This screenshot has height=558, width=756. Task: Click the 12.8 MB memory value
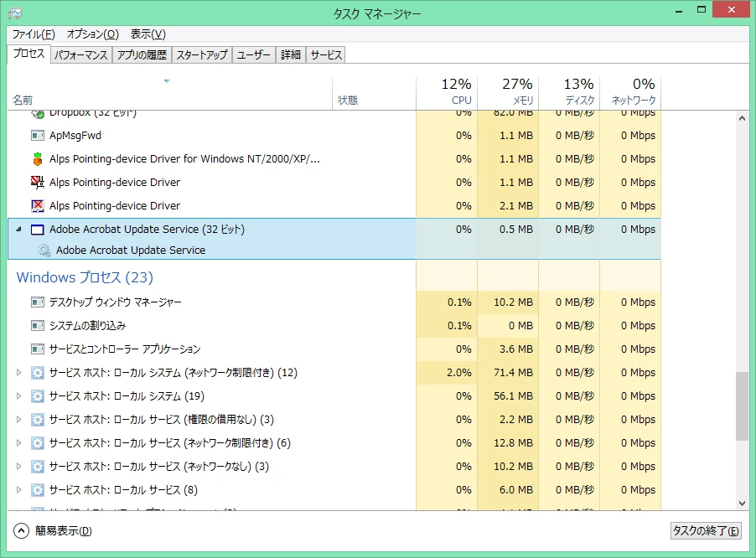(x=513, y=443)
